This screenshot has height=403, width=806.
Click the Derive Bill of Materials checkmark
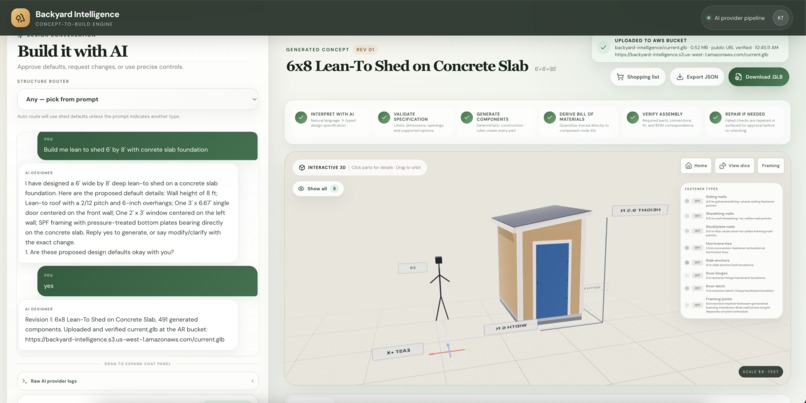tap(549, 118)
